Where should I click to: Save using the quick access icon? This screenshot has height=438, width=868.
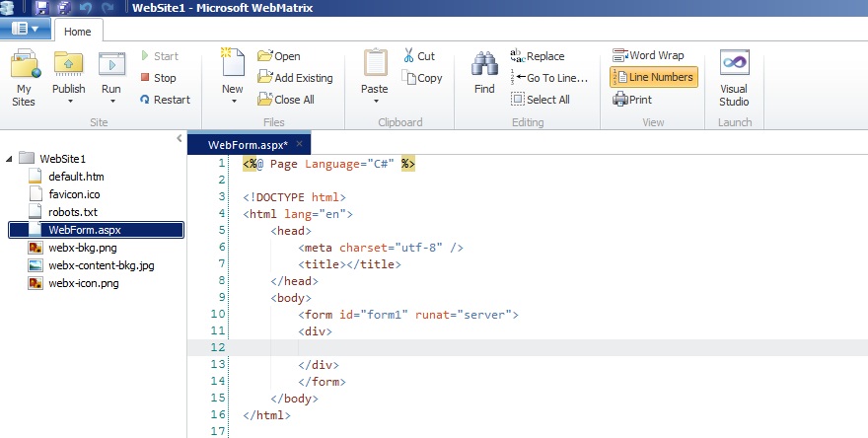click(x=42, y=8)
